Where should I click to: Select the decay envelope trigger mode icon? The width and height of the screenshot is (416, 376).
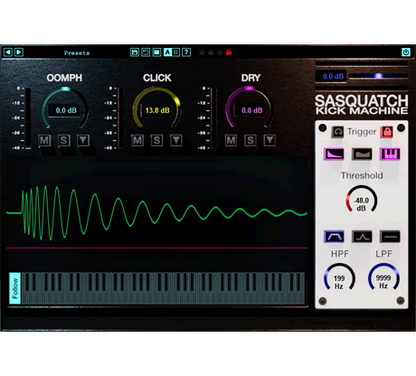click(x=334, y=154)
